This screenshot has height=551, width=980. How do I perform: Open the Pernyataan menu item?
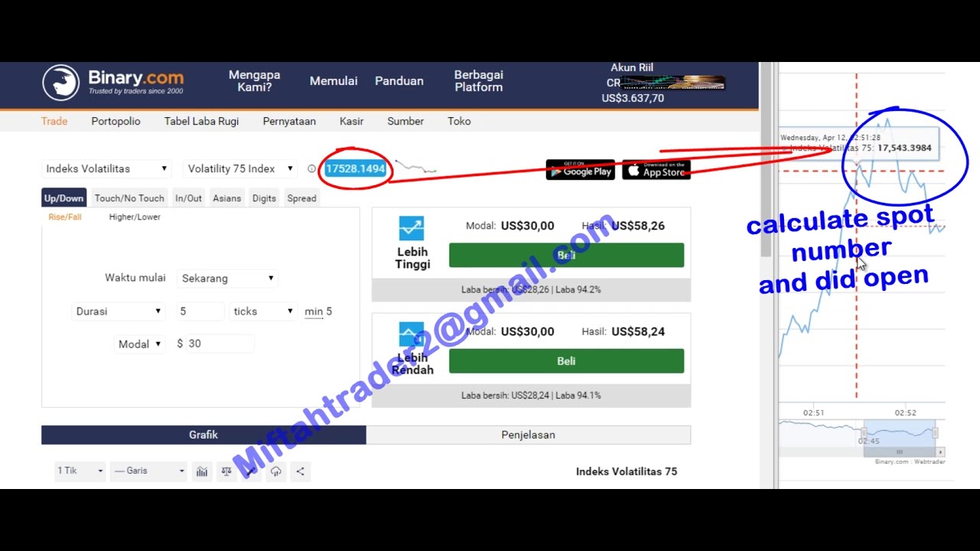[289, 121]
